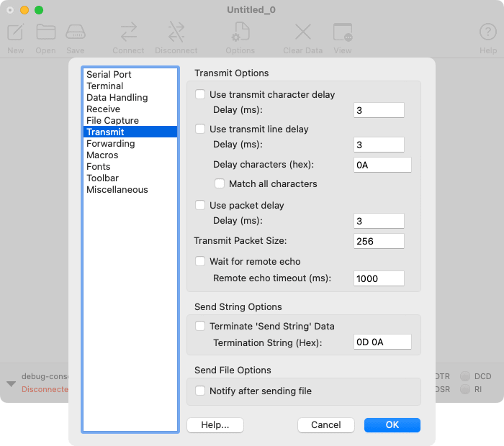
Task: Enable Use transmit character delay
Action: (x=201, y=94)
